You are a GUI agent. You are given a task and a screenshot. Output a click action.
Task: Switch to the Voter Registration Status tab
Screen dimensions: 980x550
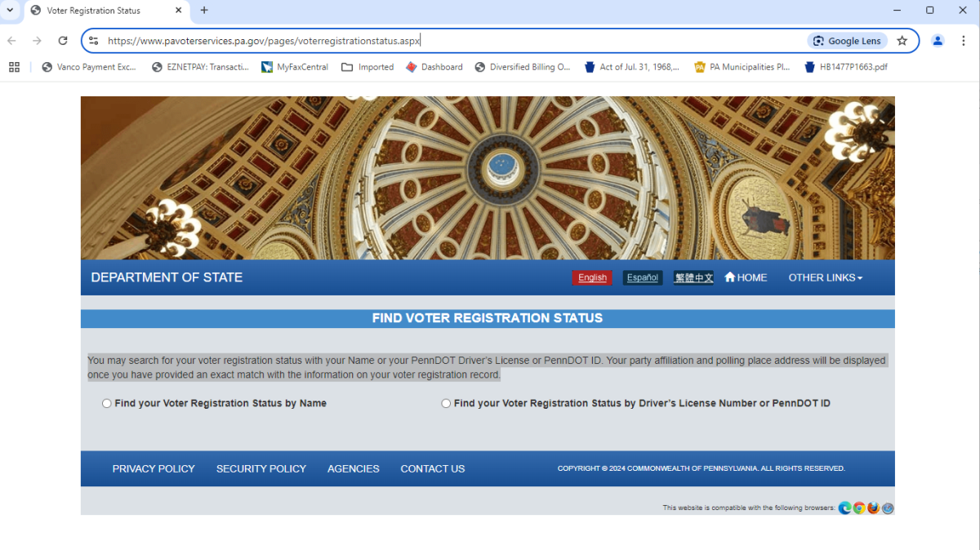102,11
